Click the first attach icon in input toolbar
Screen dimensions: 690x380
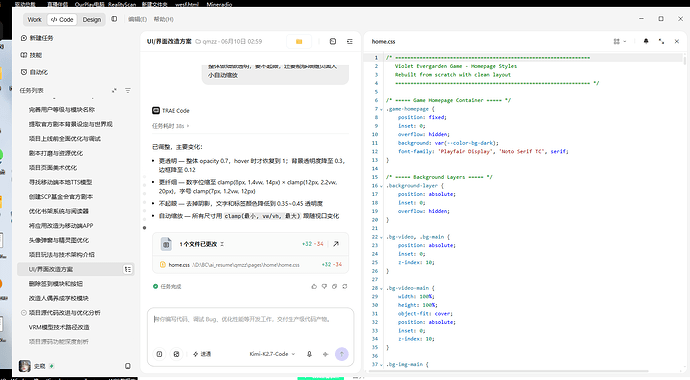(159, 354)
